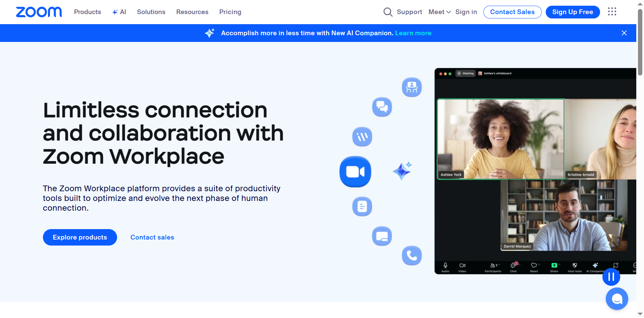Expand the Meet dropdown

pyautogui.click(x=439, y=12)
